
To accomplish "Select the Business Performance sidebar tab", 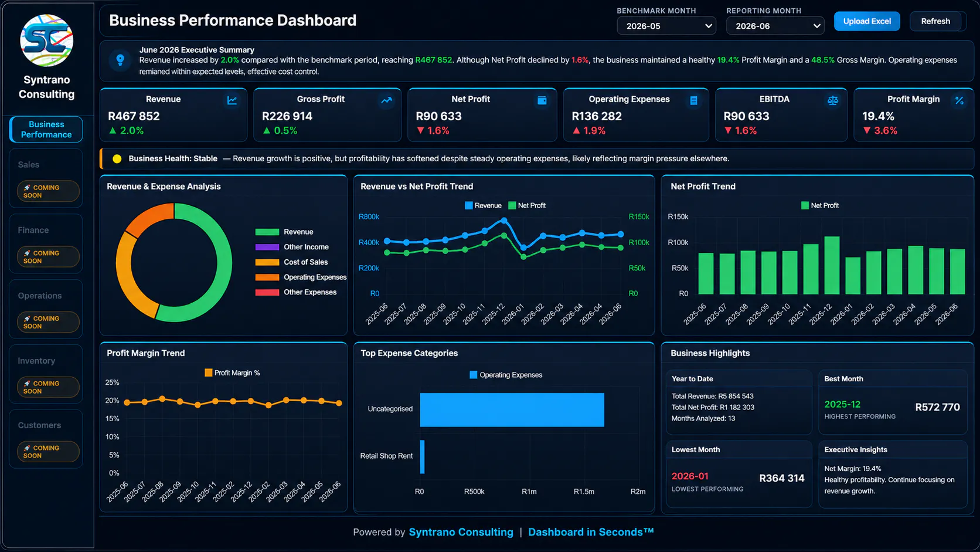I will point(46,129).
